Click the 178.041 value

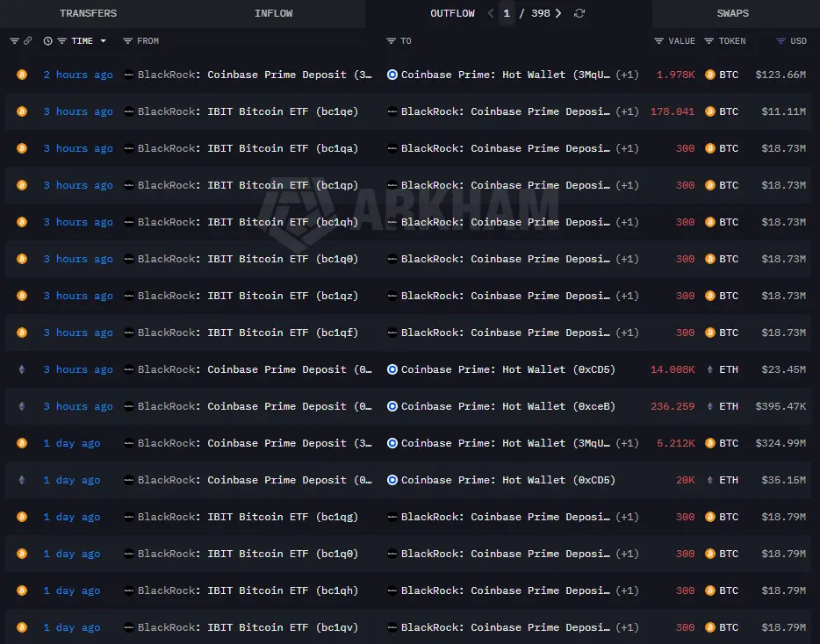(673, 111)
